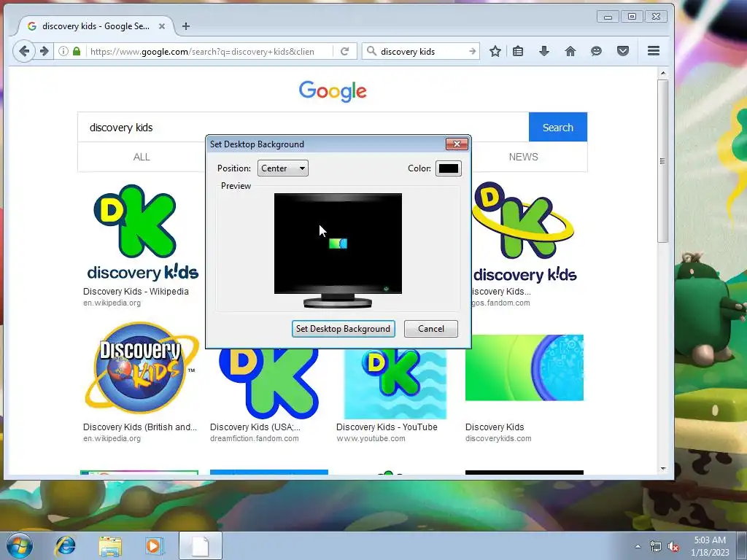Go forward using Firefox forward arrow
The height and width of the screenshot is (560, 747).
click(44, 51)
